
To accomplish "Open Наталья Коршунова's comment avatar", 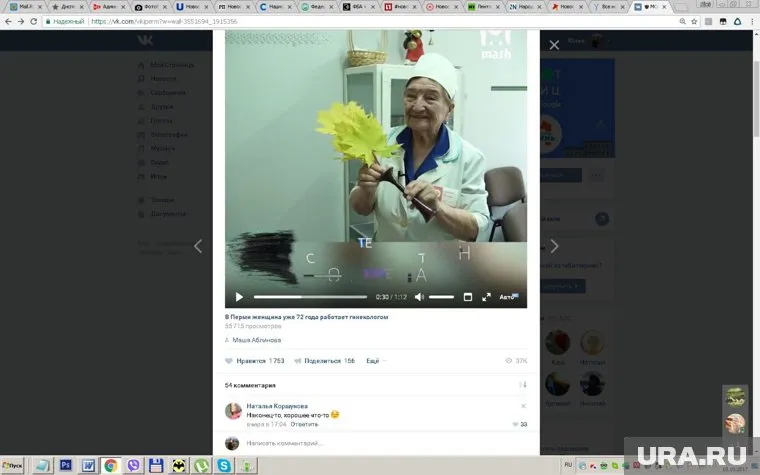I will pos(233,411).
